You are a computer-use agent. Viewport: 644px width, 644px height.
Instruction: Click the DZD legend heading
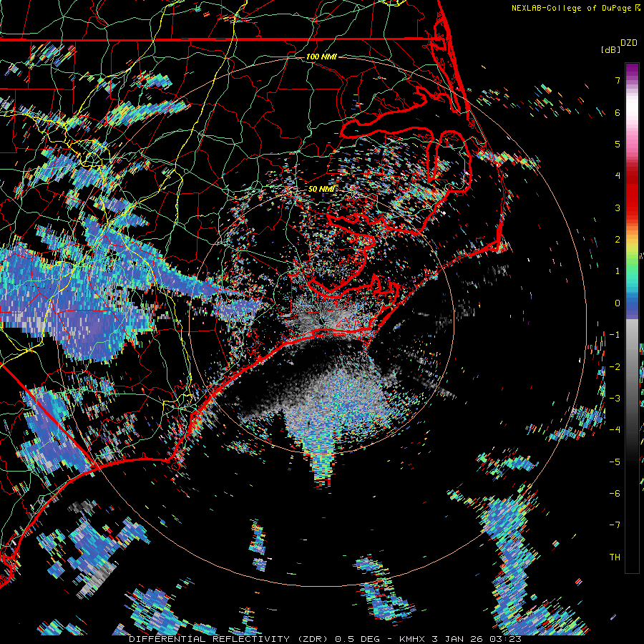pos(629,43)
